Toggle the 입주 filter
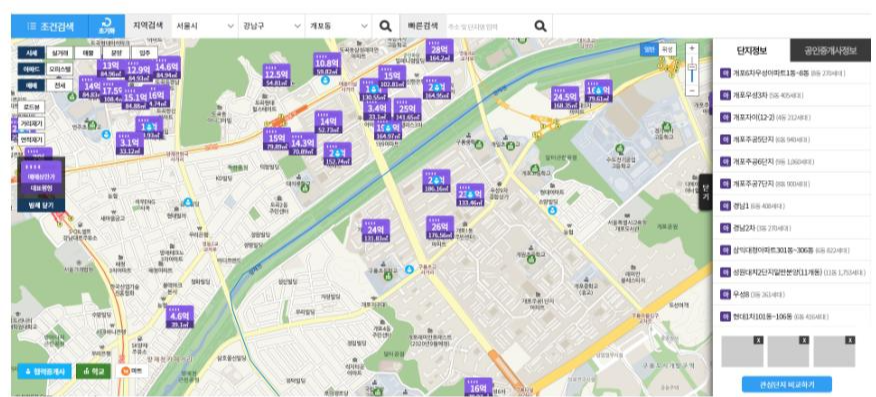The image size is (876, 397). pyautogui.click(x=144, y=53)
